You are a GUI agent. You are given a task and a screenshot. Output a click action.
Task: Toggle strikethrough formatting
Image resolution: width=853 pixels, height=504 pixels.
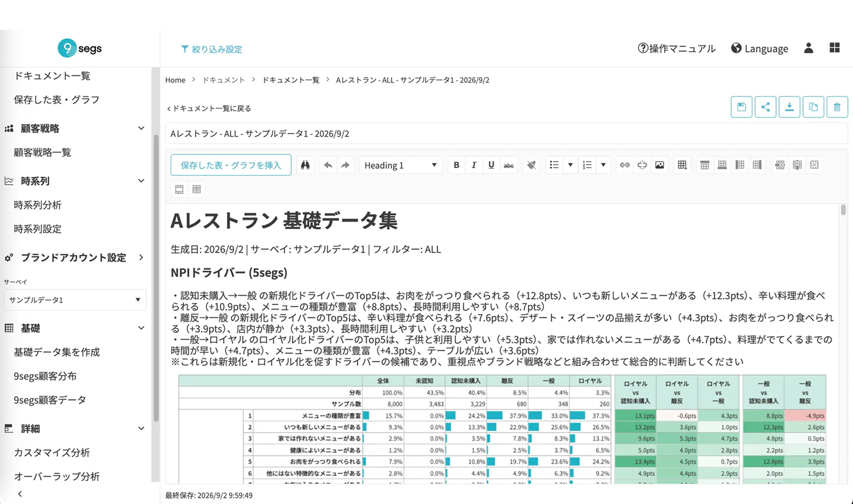[x=509, y=165]
